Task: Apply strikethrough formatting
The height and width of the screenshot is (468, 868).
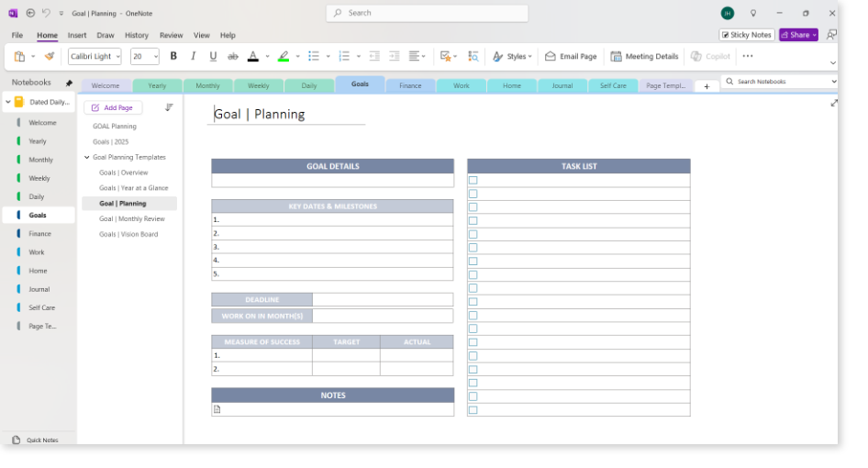Action: [233, 56]
